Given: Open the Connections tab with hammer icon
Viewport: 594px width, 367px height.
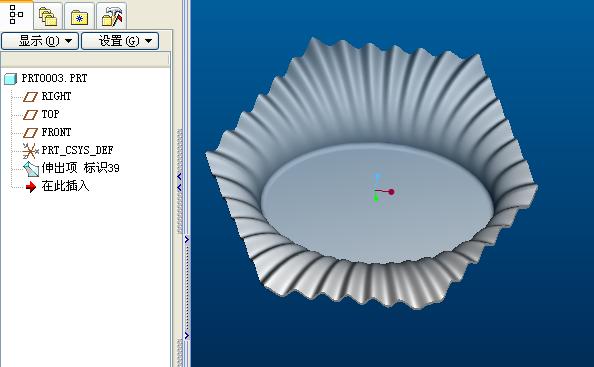Looking at the screenshot, I should click(x=112, y=16).
